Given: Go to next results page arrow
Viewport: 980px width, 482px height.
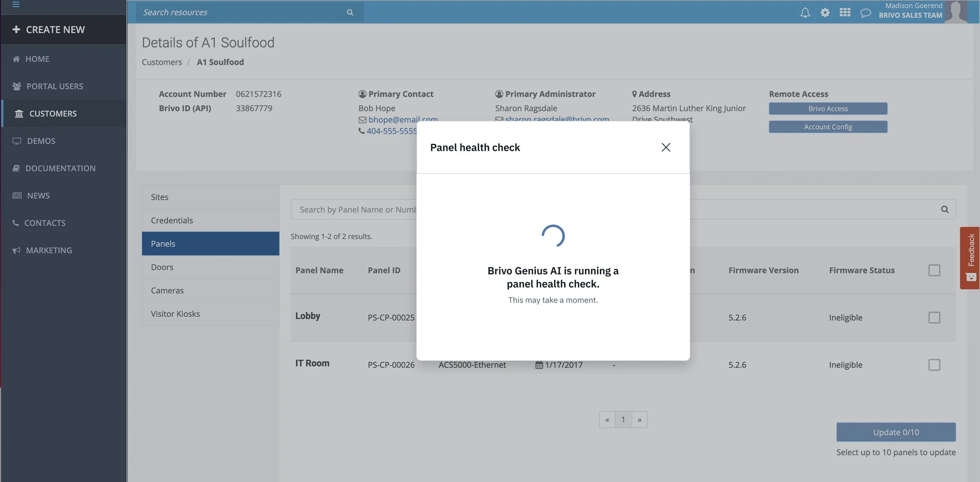Looking at the screenshot, I should click(639, 420).
